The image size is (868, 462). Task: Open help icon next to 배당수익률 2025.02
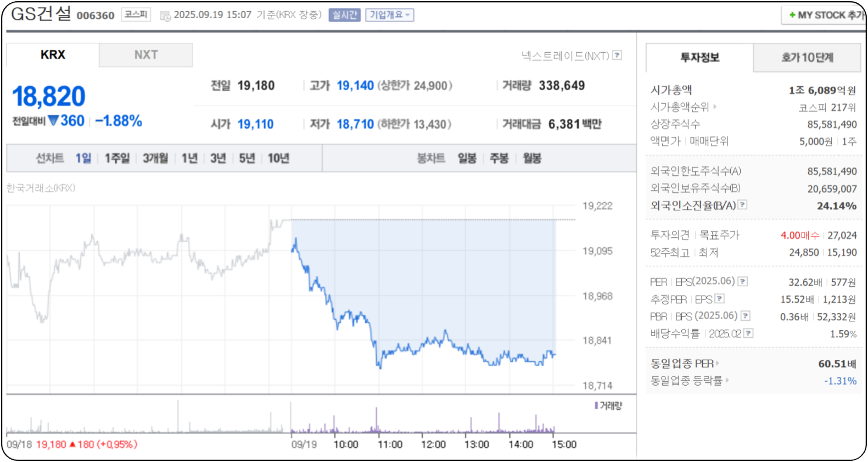[748, 333]
